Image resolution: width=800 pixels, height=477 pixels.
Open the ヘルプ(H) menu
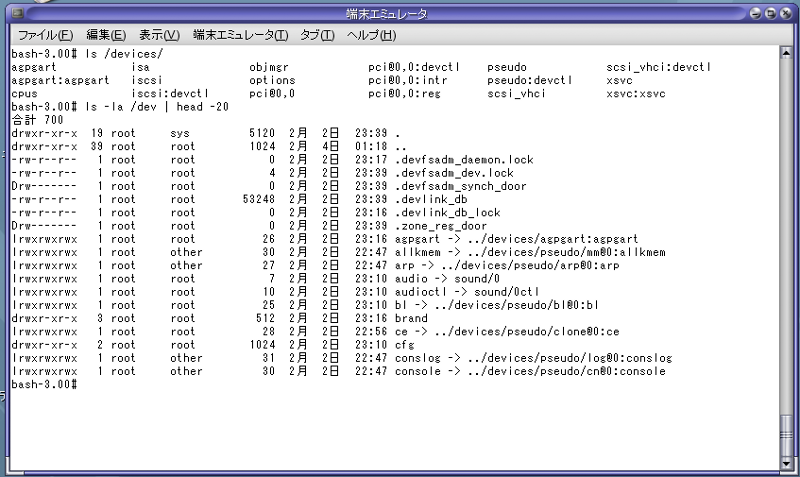click(x=371, y=35)
